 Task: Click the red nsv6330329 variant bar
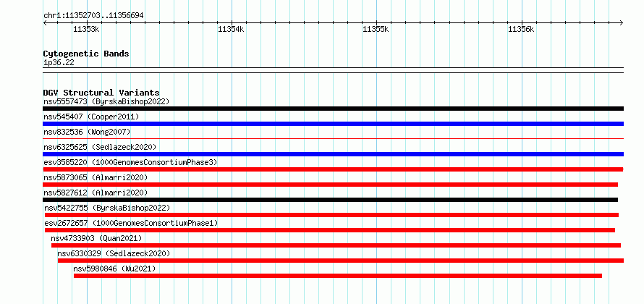tap(341, 261)
